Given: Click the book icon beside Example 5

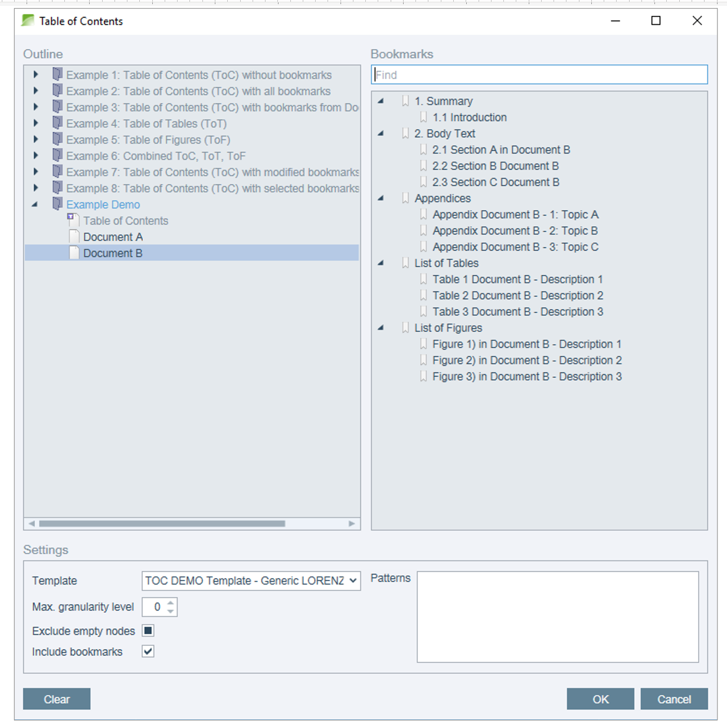Looking at the screenshot, I should 57,139.
